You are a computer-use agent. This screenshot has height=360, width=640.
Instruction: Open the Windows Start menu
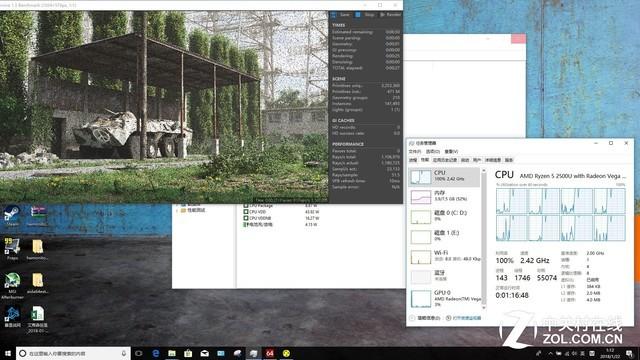(x=7, y=353)
